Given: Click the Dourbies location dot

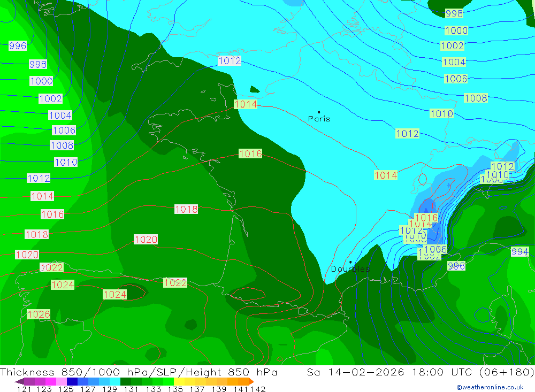Looking at the screenshot, I should (350, 262).
